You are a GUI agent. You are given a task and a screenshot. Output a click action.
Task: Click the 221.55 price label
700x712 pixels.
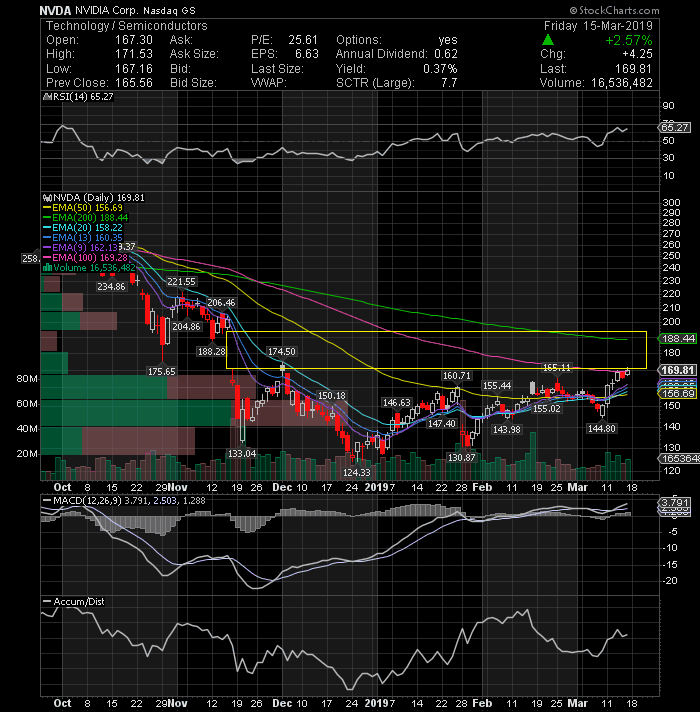182,282
